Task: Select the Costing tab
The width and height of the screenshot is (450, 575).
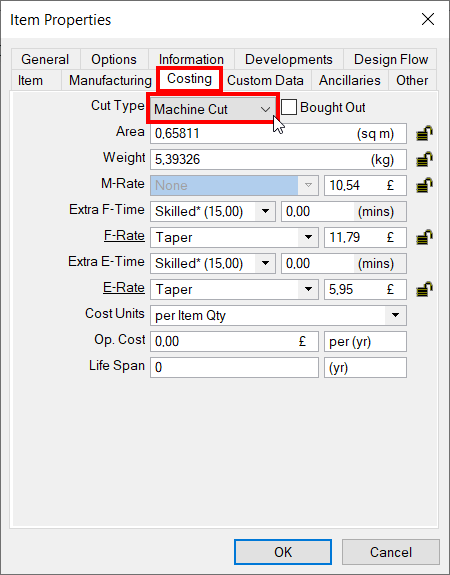Action: pyautogui.click(x=189, y=79)
